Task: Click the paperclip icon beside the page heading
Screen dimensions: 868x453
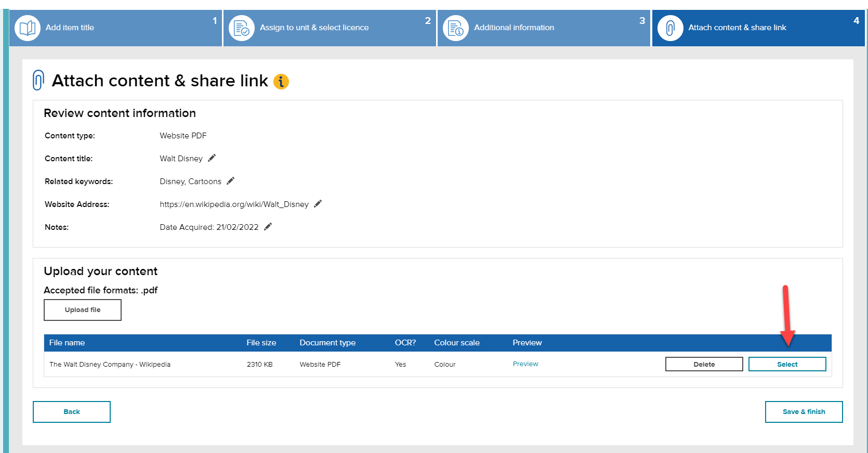Action: 38,80
